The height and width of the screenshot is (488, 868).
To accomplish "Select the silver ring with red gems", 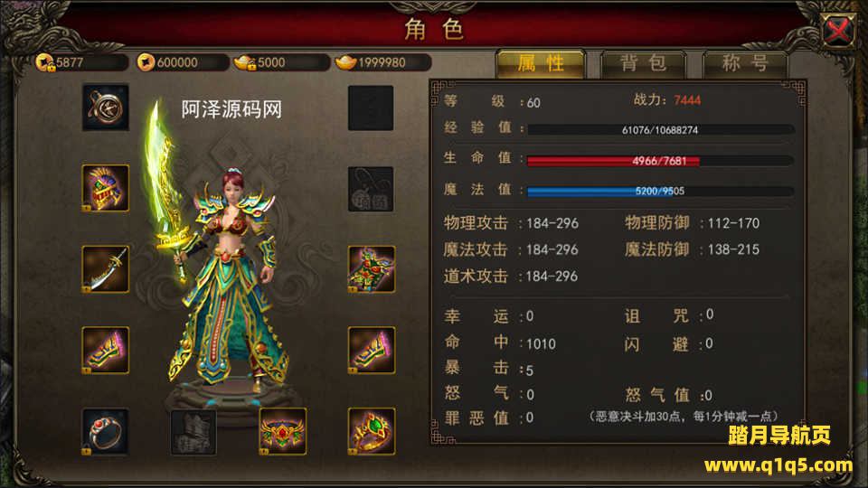I will (105, 432).
